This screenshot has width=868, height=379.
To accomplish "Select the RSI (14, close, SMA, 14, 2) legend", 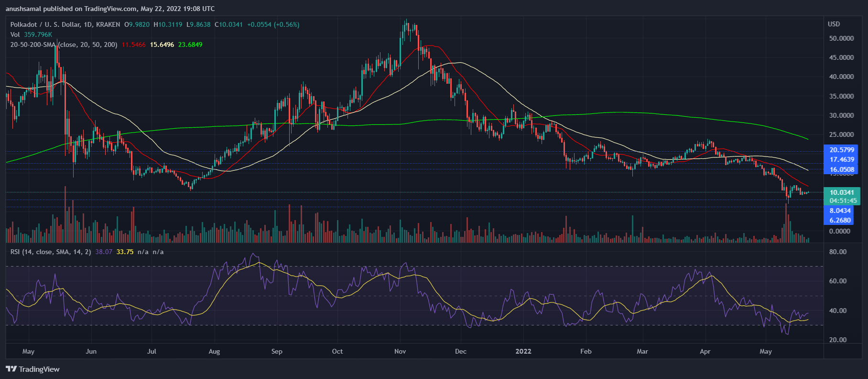I will (51, 252).
